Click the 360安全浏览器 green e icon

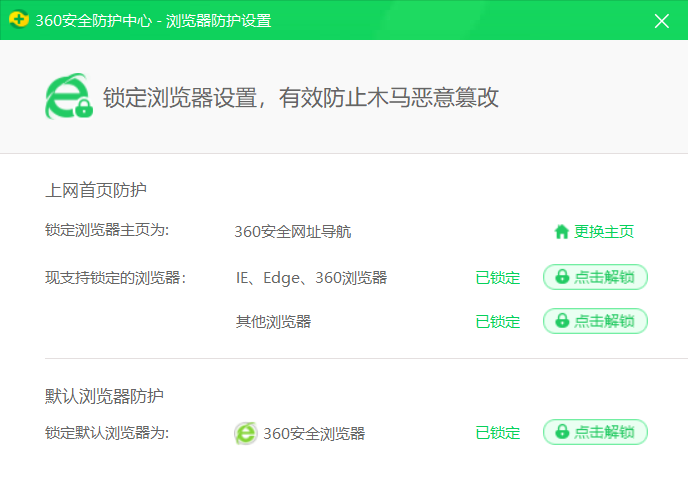click(x=245, y=433)
